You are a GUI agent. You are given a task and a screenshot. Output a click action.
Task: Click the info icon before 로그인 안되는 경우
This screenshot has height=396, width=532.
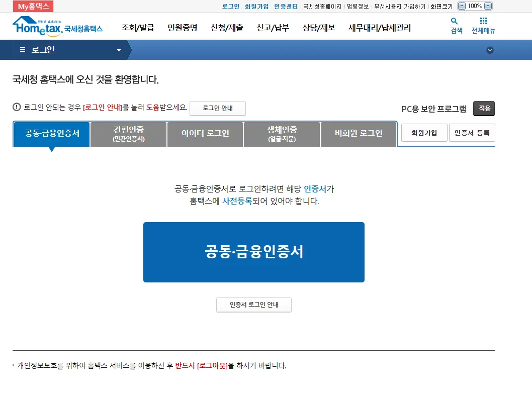[x=17, y=107]
